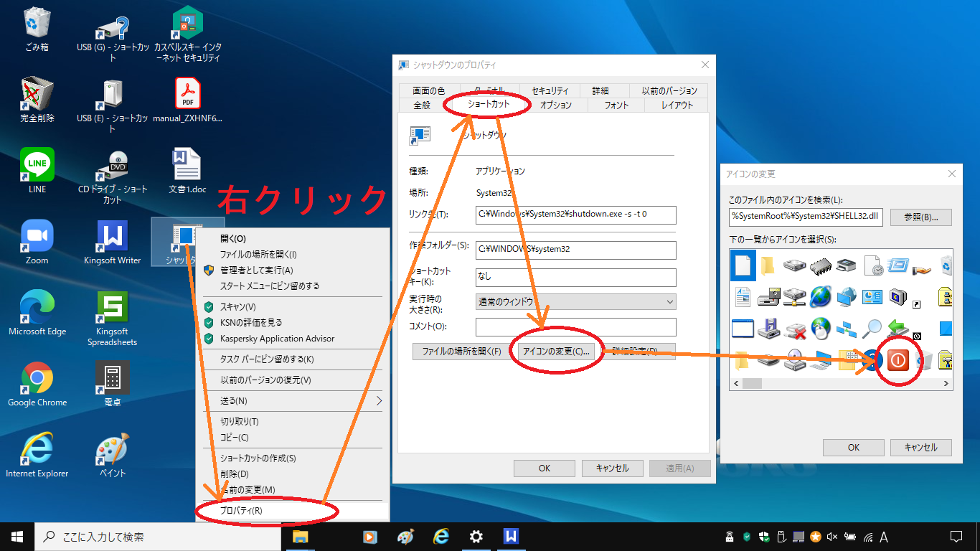Click OK in the シャットダウンのプロパティ dialog
Screen dimensions: 980x551
(545, 468)
